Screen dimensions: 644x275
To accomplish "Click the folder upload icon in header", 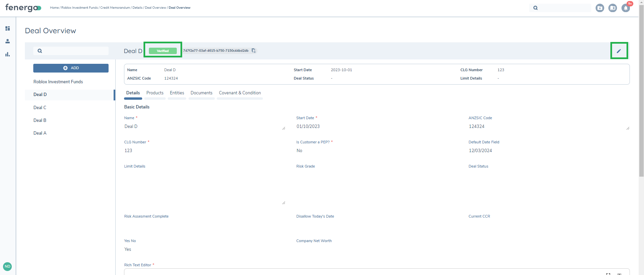I will 612,8.
